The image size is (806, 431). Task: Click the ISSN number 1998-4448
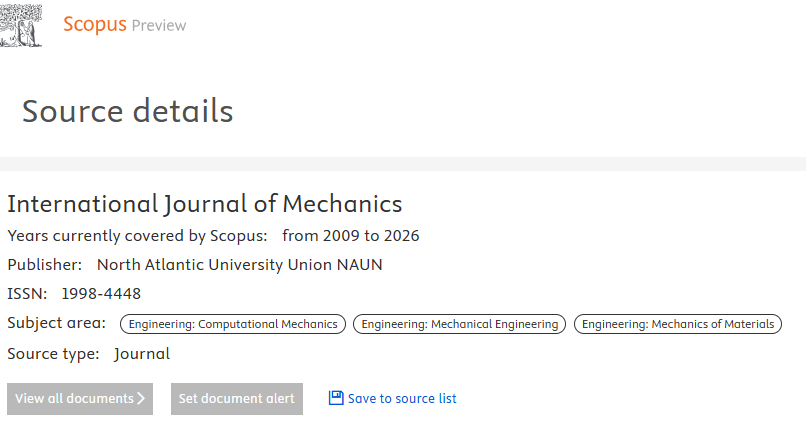[101, 294]
